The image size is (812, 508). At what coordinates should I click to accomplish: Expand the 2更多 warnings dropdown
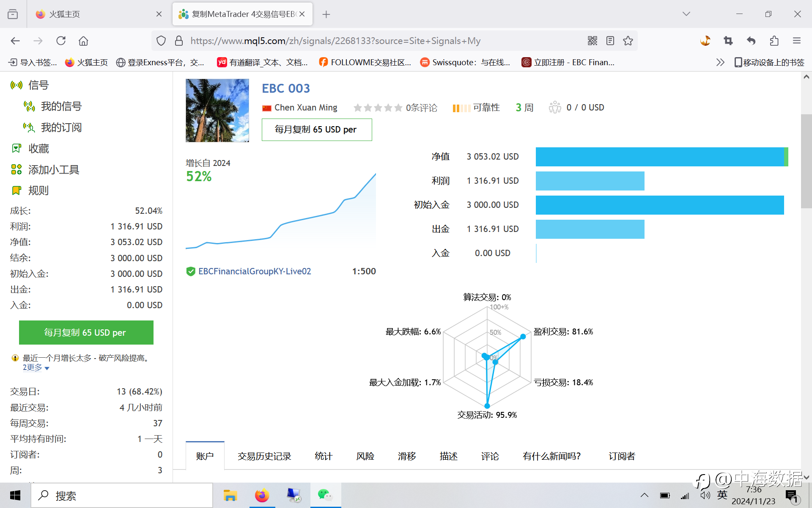click(x=36, y=368)
